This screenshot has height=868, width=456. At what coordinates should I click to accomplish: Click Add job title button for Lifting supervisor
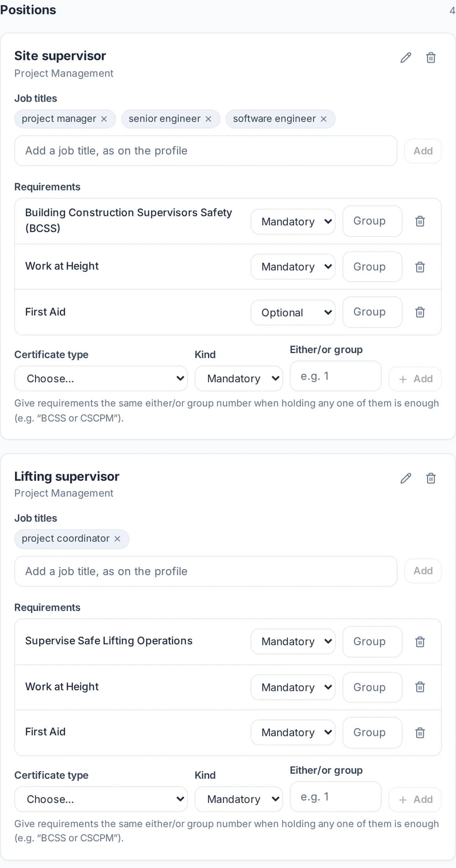pos(423,571)
